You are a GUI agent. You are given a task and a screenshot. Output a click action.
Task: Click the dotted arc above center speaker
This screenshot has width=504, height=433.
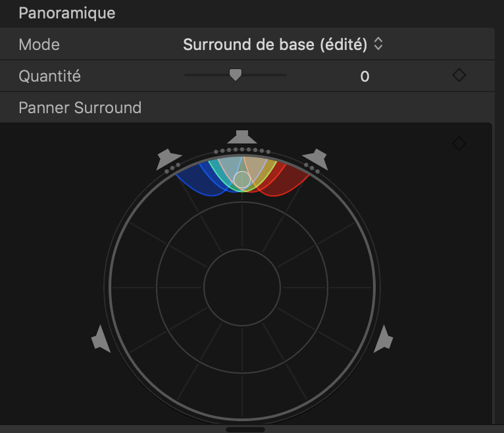(x=242, y=150)
